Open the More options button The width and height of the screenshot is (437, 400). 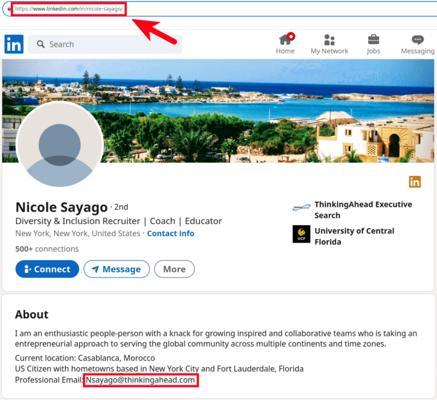174,269
